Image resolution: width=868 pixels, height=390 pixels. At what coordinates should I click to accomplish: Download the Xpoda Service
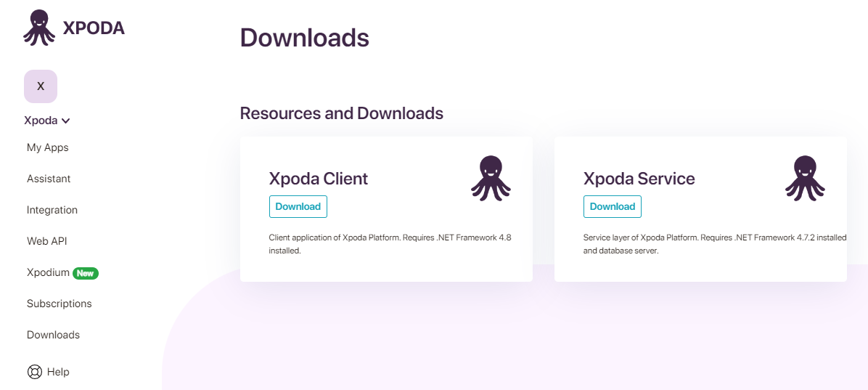pos(613,207)
